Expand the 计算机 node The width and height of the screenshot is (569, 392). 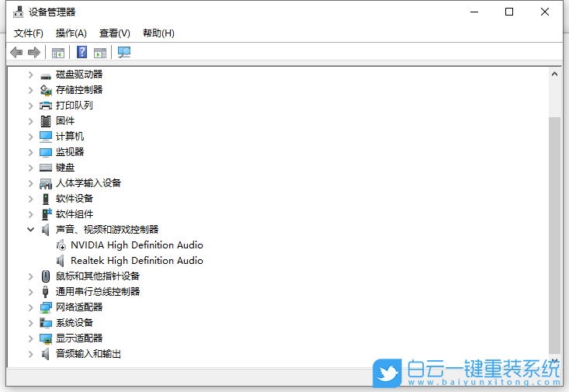[x=31, y=137]
